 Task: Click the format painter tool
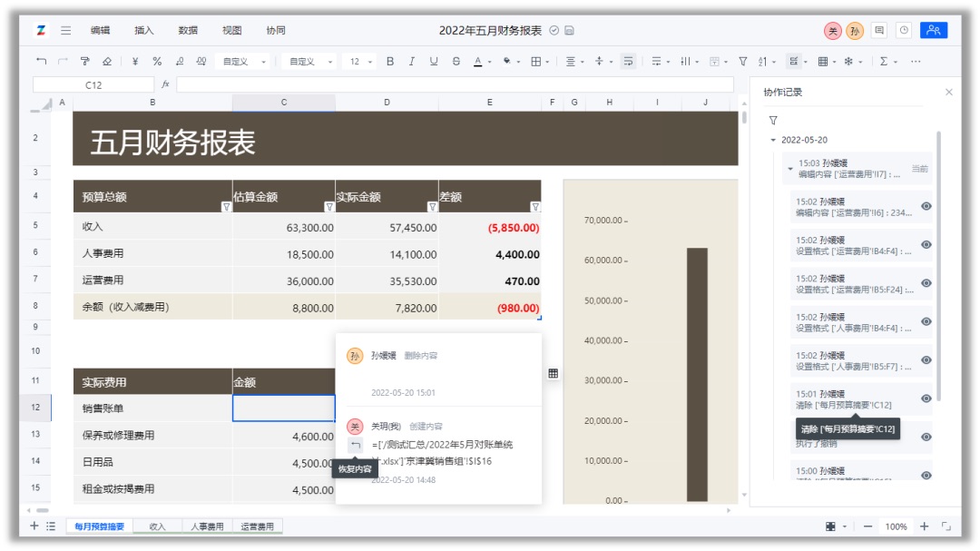click(85, 62)
